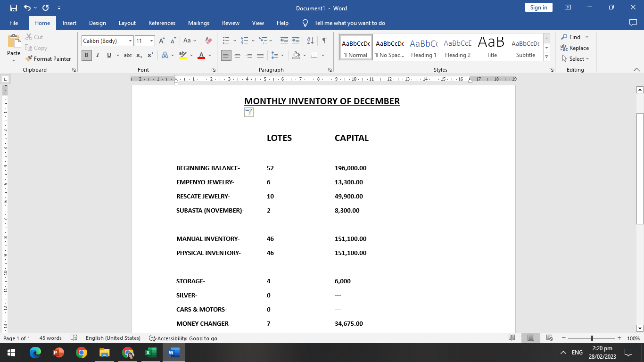Increase the paragraph indent
This screenshot has width=644, height=362.
point(296,41)
